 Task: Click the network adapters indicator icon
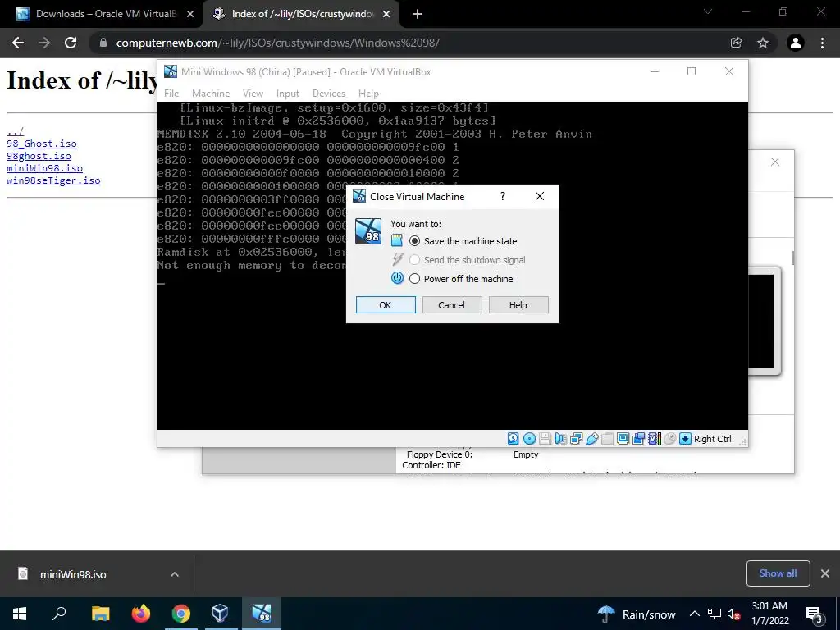(577, 439)
